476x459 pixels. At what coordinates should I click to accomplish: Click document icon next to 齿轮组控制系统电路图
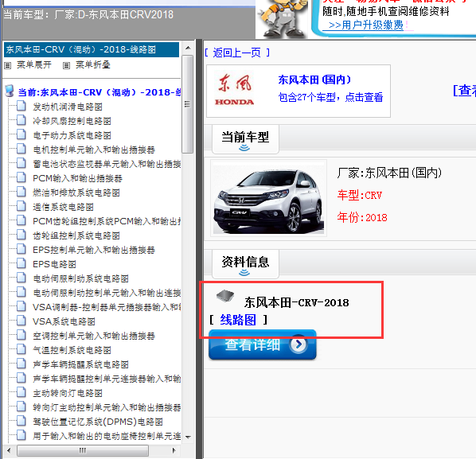point(21,235)
